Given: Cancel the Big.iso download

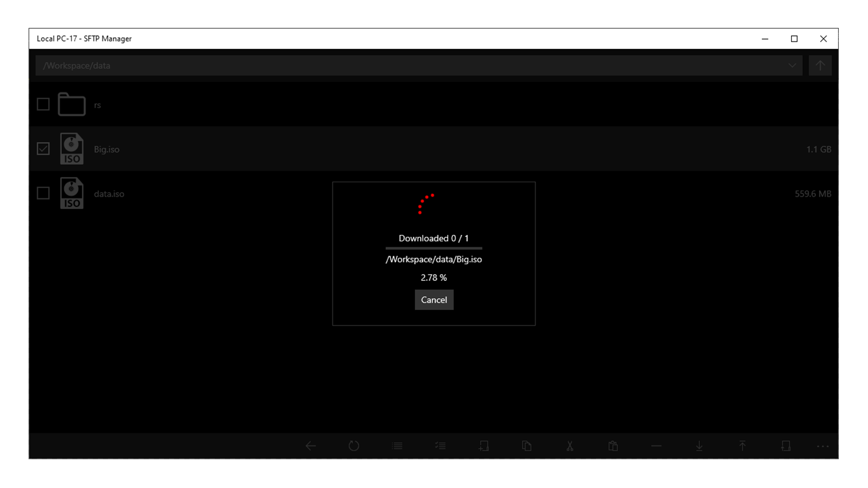Looking at the screenshot, I should pyautogui.click(x=434, y=299).
